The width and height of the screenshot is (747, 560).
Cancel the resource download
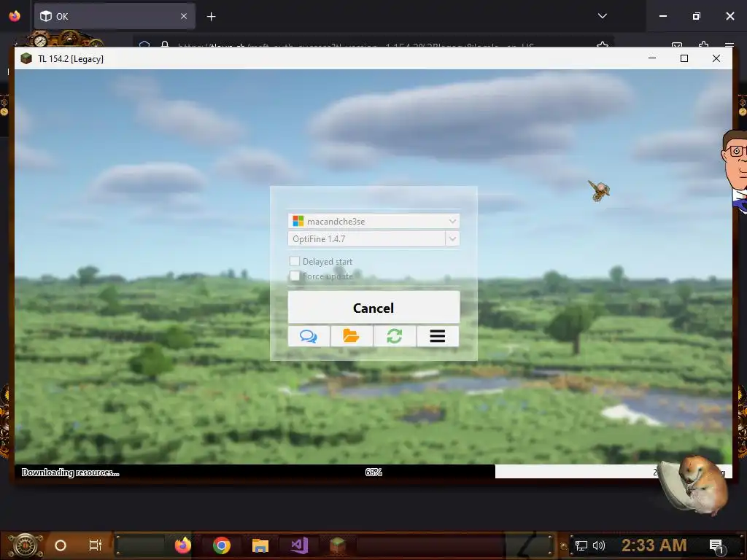(373, 308)
